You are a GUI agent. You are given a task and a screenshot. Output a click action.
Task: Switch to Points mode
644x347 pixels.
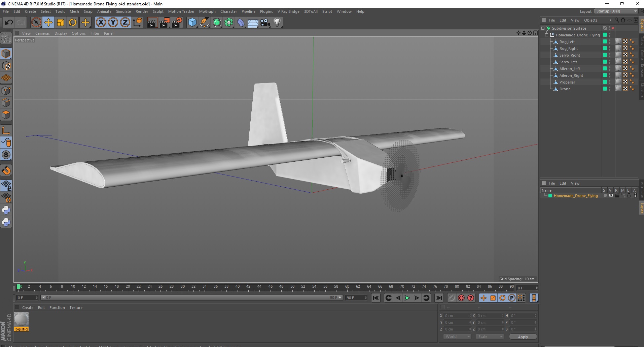6,91
